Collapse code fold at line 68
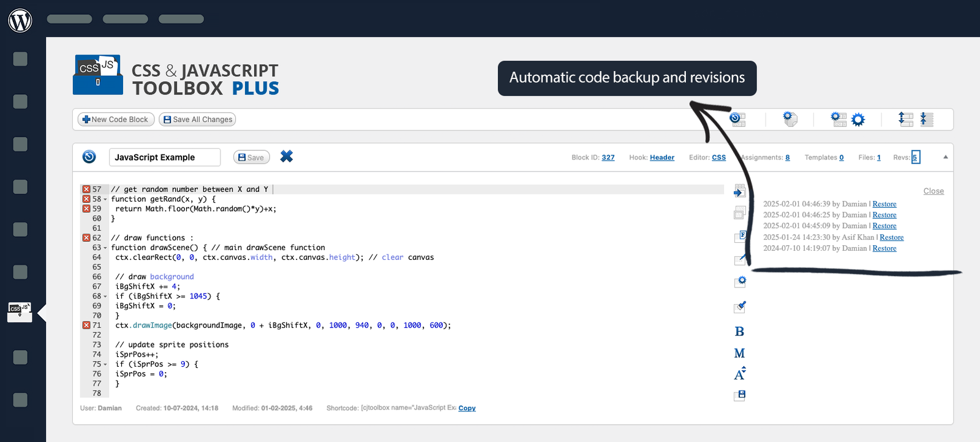Screen dimensions: 980x442 click(x=105, y=297)
